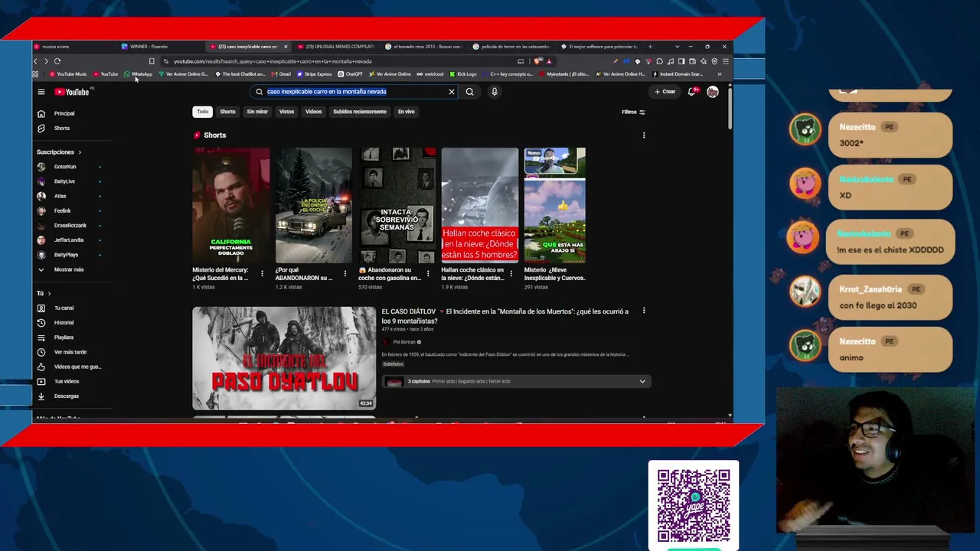Start voice search with the microphone
Viewport: 980px width, 551px height.
coord(495,92)
